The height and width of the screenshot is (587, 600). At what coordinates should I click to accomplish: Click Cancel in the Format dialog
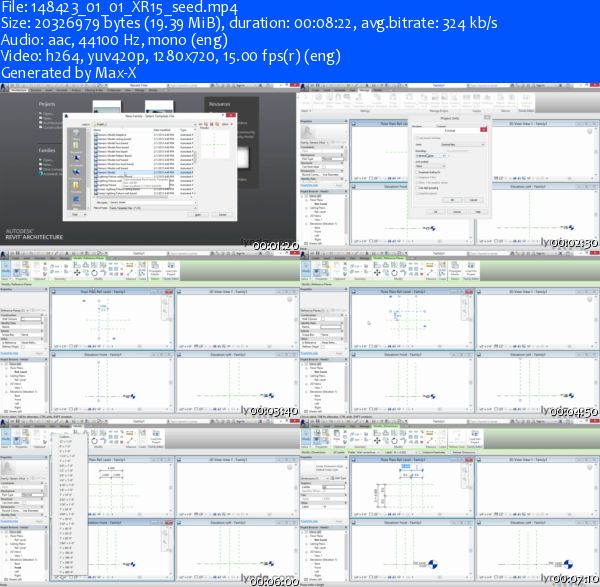(473, 200)
